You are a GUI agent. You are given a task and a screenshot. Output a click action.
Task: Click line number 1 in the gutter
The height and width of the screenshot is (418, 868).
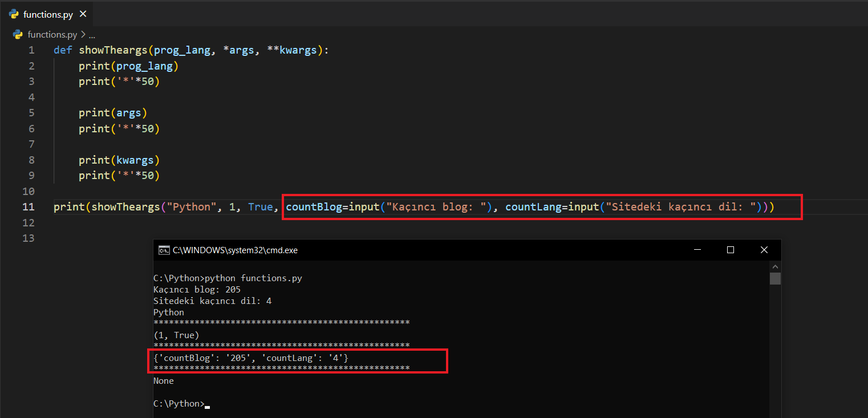(31, 50)
